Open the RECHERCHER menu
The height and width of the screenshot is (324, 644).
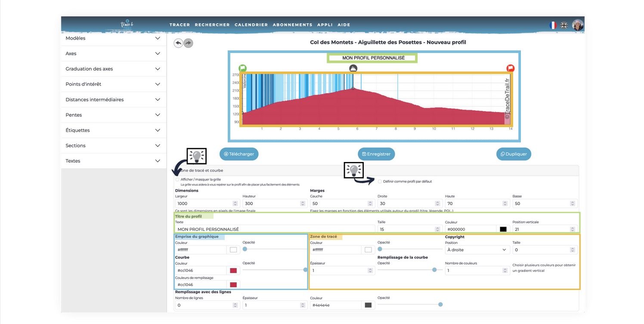pyautogui.click(x=212, y=25)
